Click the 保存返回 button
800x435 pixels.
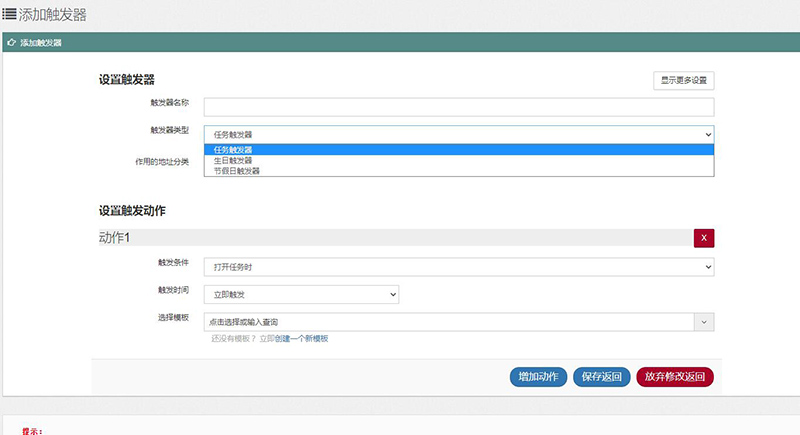click(x=602, y=377)
